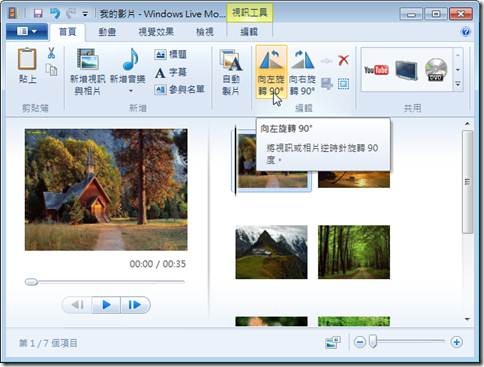The height and width of the screenshot is (367, 484).
Task: Click the storyboard vertical scrollbar
Action: click(467, 182)
